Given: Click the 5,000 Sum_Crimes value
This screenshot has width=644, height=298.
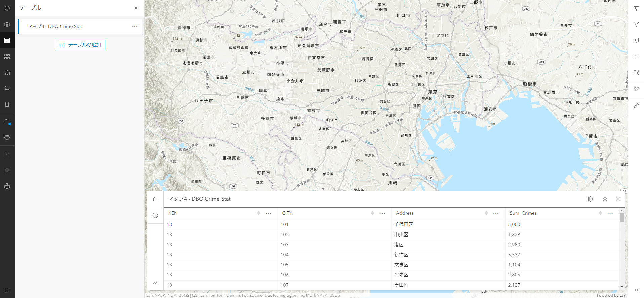Looking at the screenshot, I should coord(514,224).
